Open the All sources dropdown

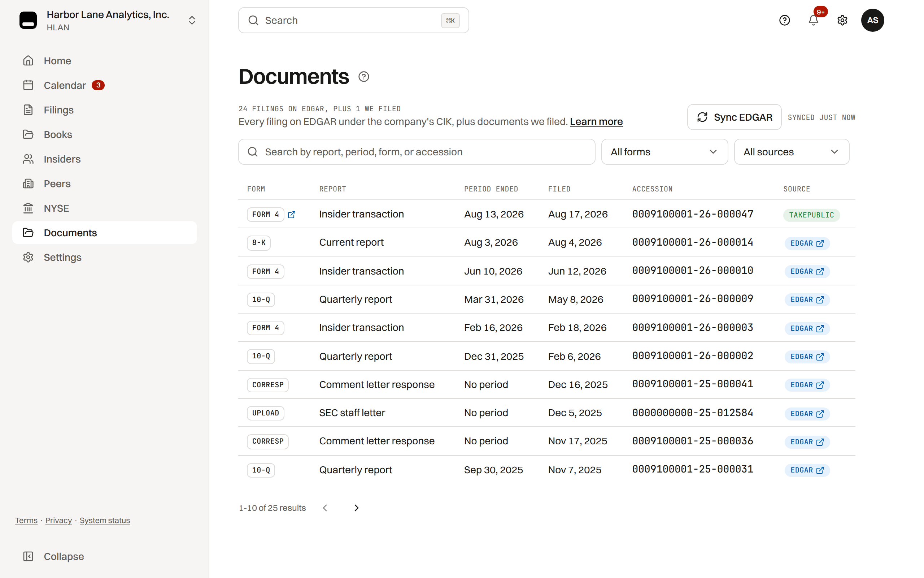point(792,152)
